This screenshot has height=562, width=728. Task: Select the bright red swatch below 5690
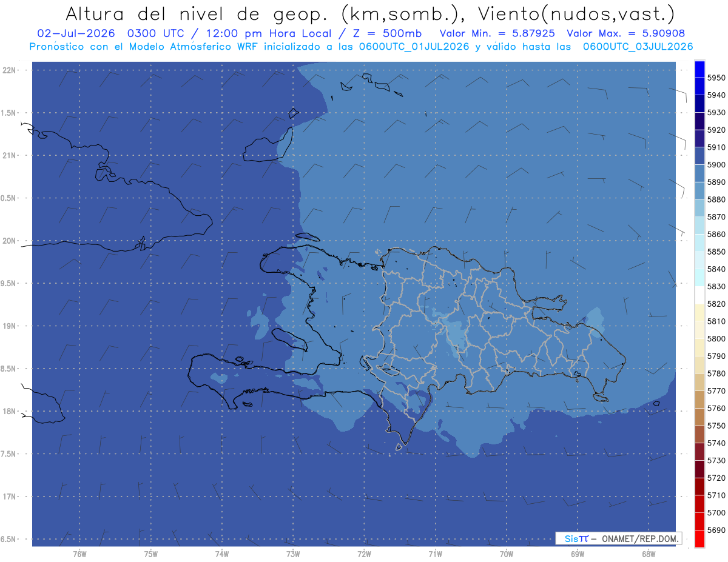pos(699,538)
